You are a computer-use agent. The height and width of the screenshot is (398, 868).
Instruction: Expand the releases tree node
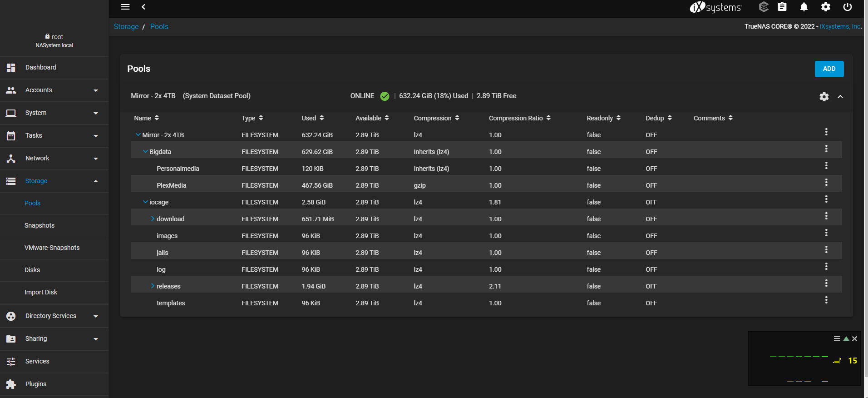(x=153, y=286)
